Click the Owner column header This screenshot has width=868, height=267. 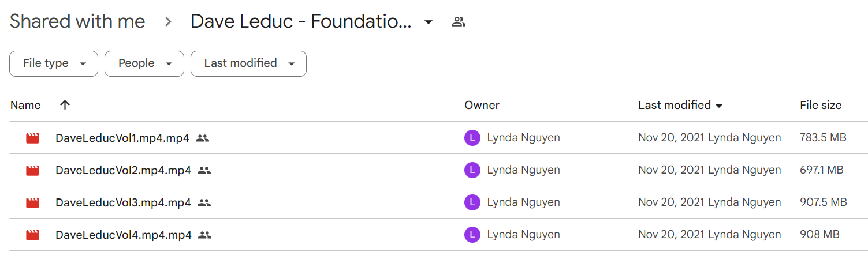(482, 105)
